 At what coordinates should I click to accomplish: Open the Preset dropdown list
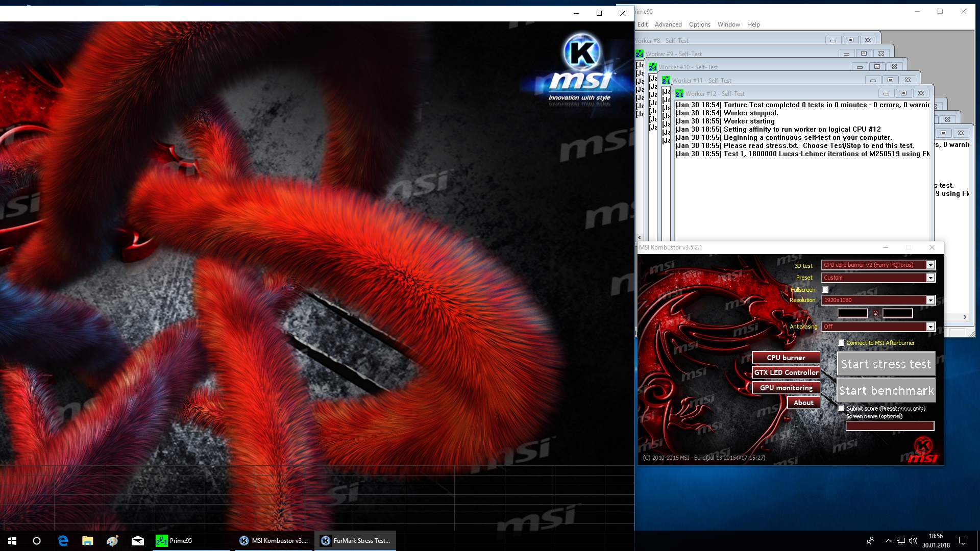click(930, 278)
